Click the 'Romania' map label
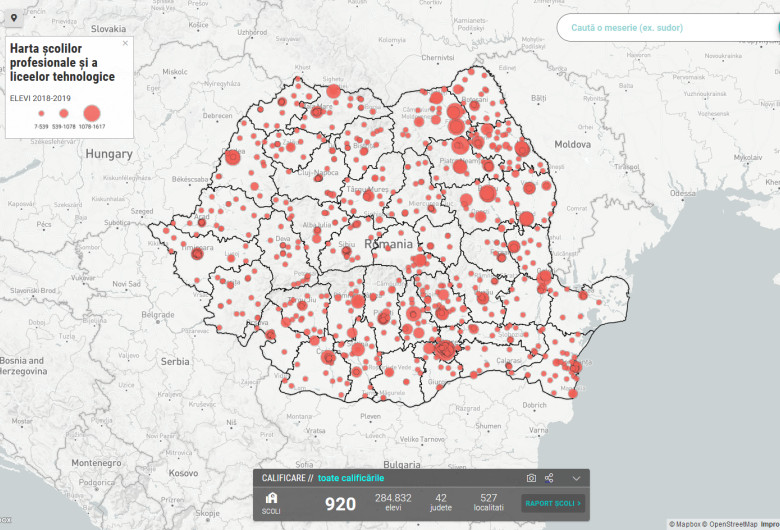 click(389, 244)
